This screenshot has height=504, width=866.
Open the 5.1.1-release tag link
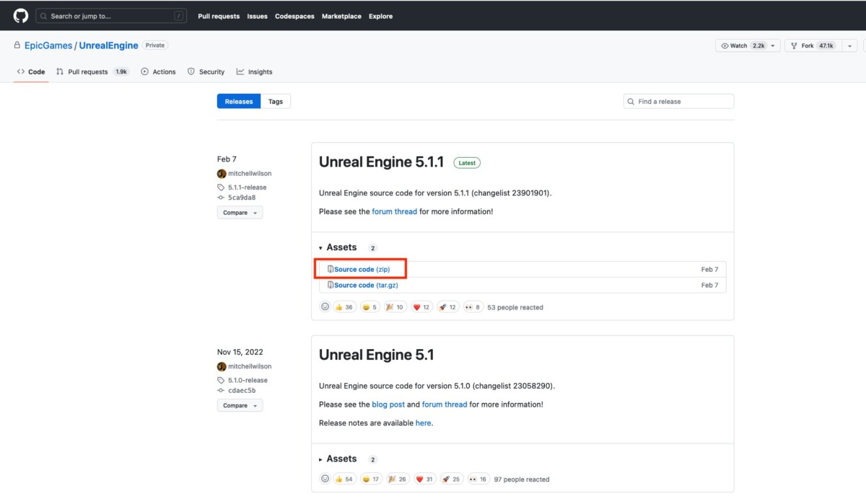pos(247,187)
